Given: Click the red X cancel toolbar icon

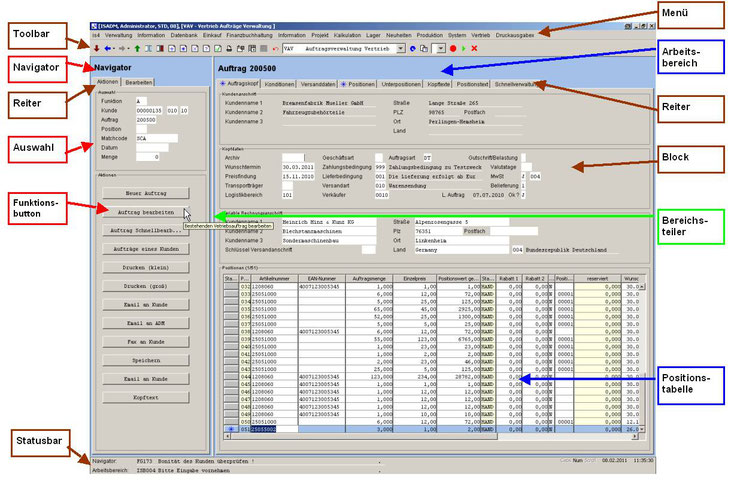Looking at the screenshot, I should pyautogui.click(x=474, y=47).
